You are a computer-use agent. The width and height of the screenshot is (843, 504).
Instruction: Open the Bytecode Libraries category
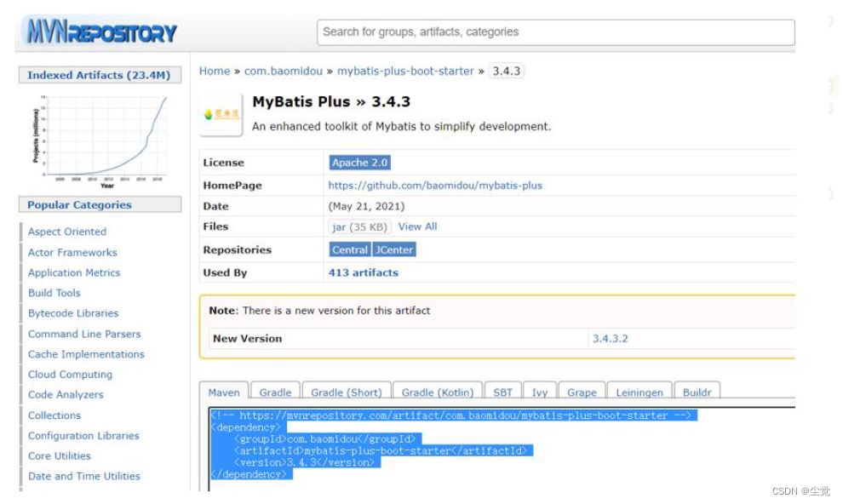[x=73, y=313]
